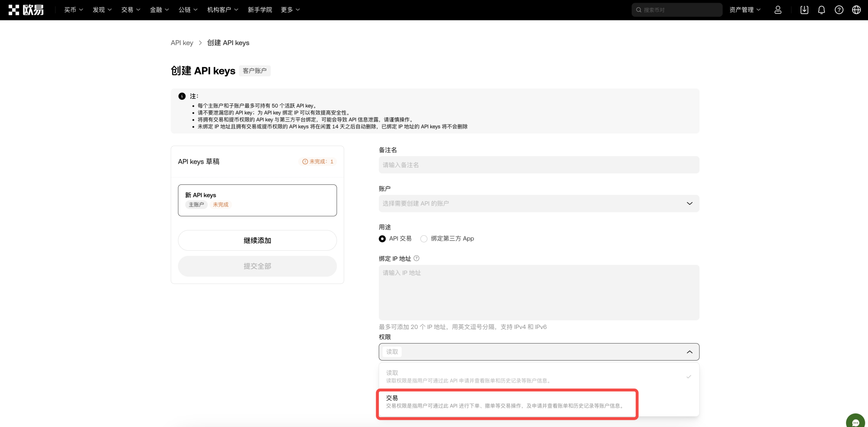The image size is (868, 427).
Task: Open the user profile icon
Action: click(x=778, y=10)
